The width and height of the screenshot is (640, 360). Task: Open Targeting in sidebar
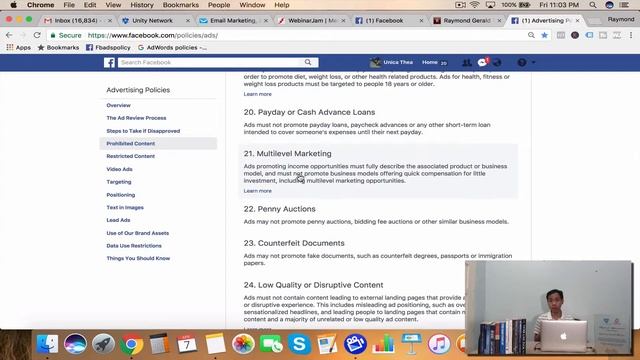click(x=119, y=182)
